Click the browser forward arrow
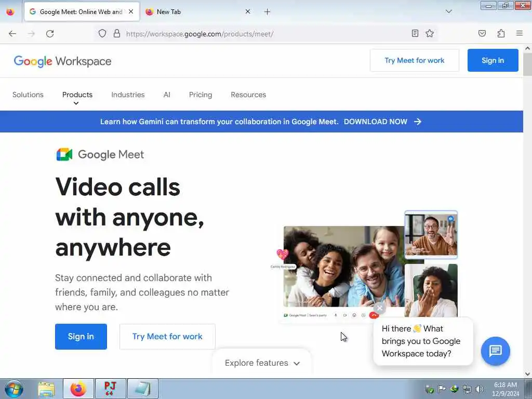The image size is (532, 399). coord(31,34)
